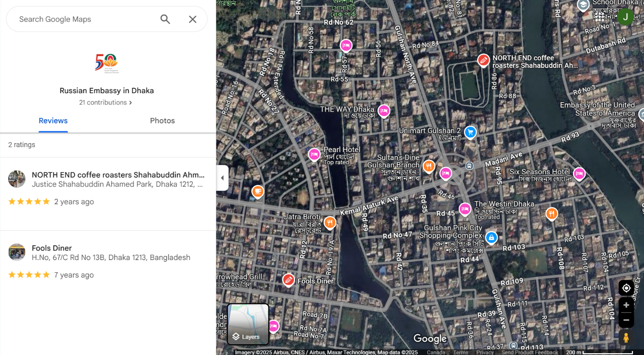The height and width of the screenshot is (355, 644).
Task: Click The Westin Dhaka hotel pin
Action: point(465,209)
